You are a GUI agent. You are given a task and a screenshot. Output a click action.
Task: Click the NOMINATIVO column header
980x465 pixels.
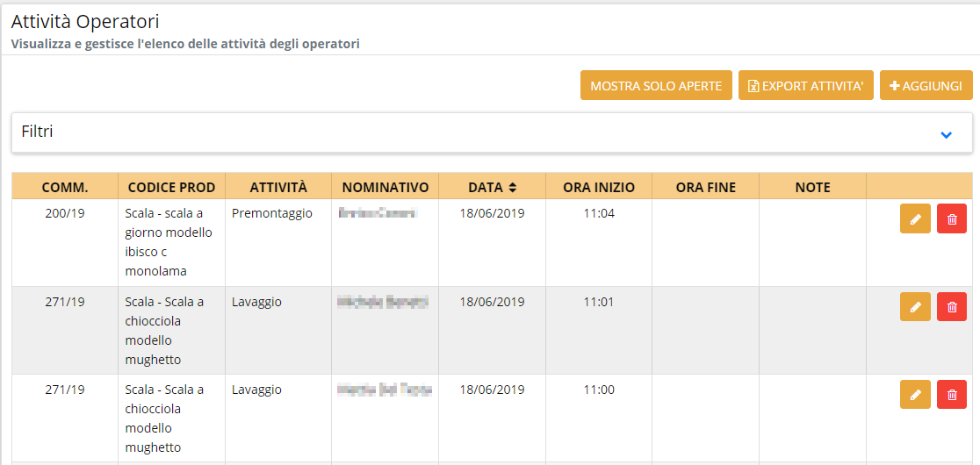(385, 187)
